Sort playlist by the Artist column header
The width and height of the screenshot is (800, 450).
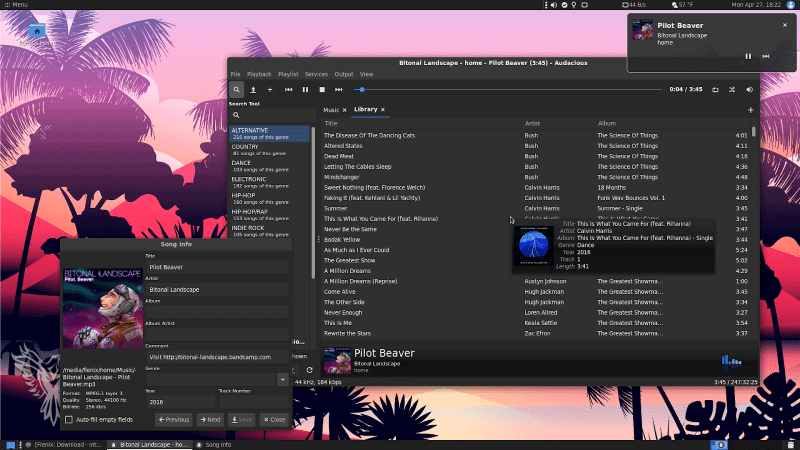pyautogui.click(x=558, y=123)
